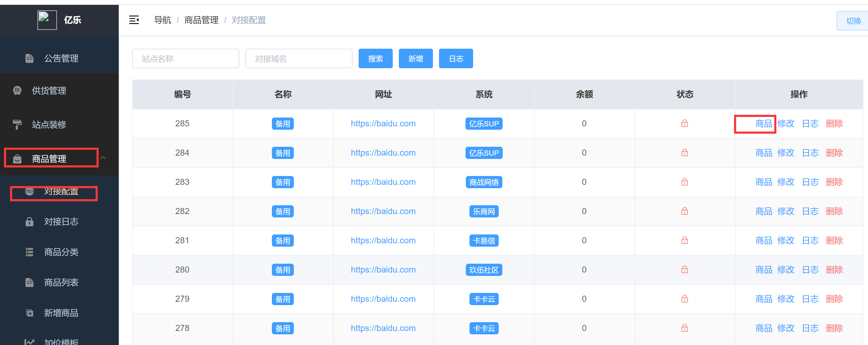Open https://baidu.com link on row 283
Viewport: 868px width, 345px height.
383,182
